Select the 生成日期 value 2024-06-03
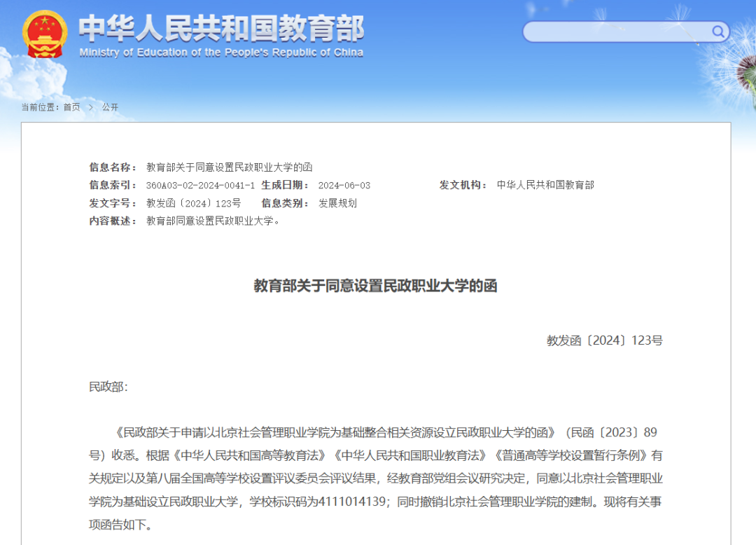 (x=344, y=186)
